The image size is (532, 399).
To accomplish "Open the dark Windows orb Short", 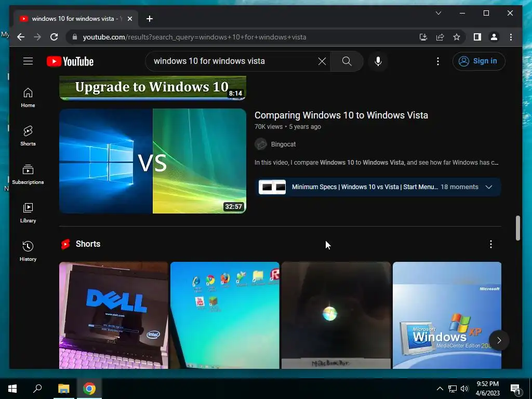I will coord(336,315).
